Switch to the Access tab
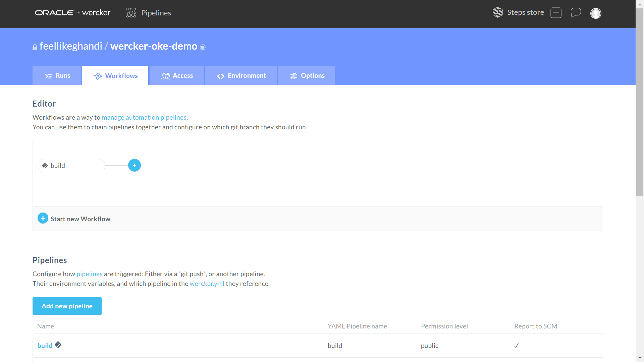Screen dimensions: 644x362 tap(177, 76)
